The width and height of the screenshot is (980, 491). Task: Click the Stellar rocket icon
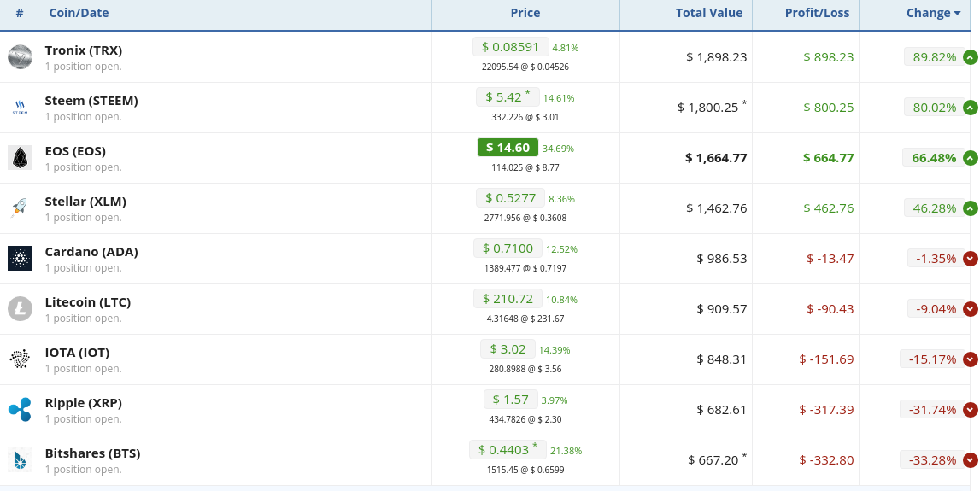[20, 208]
